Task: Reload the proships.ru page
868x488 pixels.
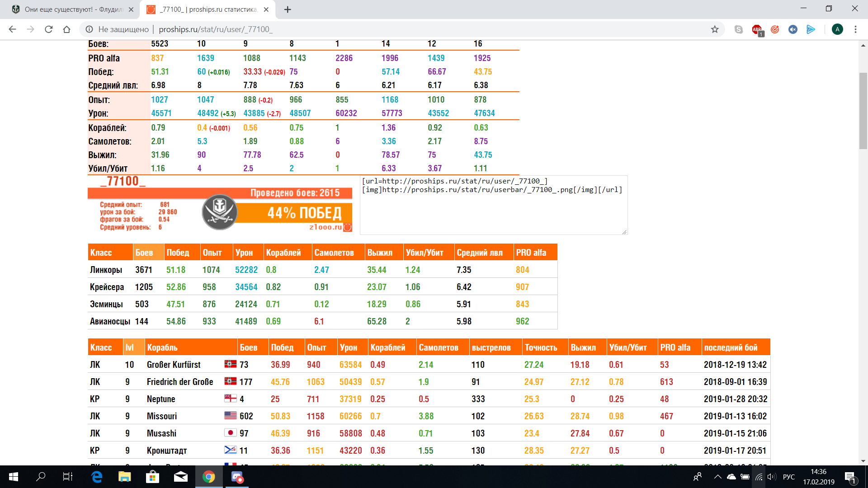Action: pyautogui.click(x=49, y=29)
